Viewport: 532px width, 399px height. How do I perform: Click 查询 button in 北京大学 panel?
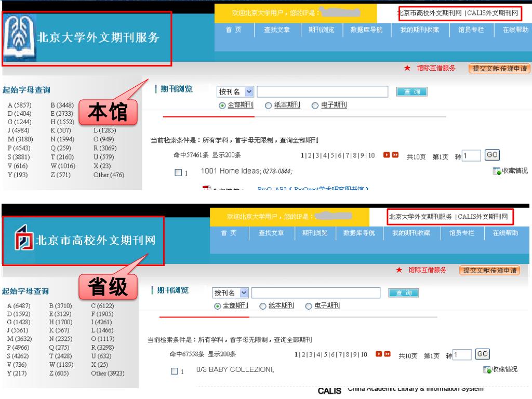click(x=412, y=91)
